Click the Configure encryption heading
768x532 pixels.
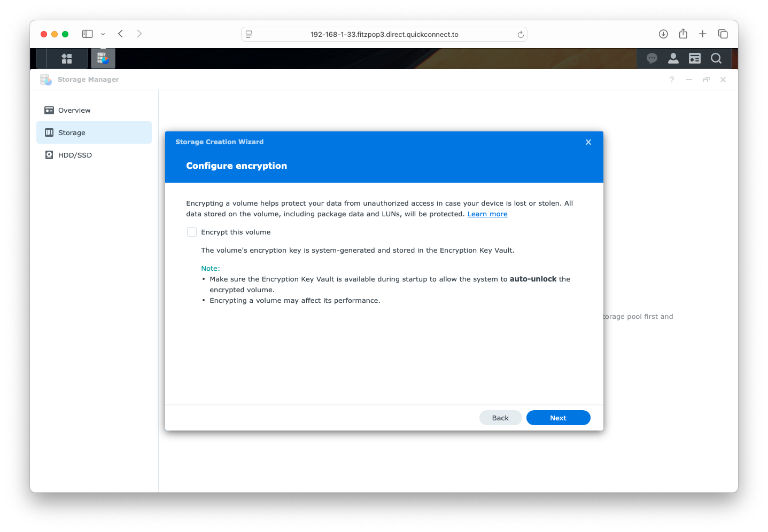[x=237, y=166]
